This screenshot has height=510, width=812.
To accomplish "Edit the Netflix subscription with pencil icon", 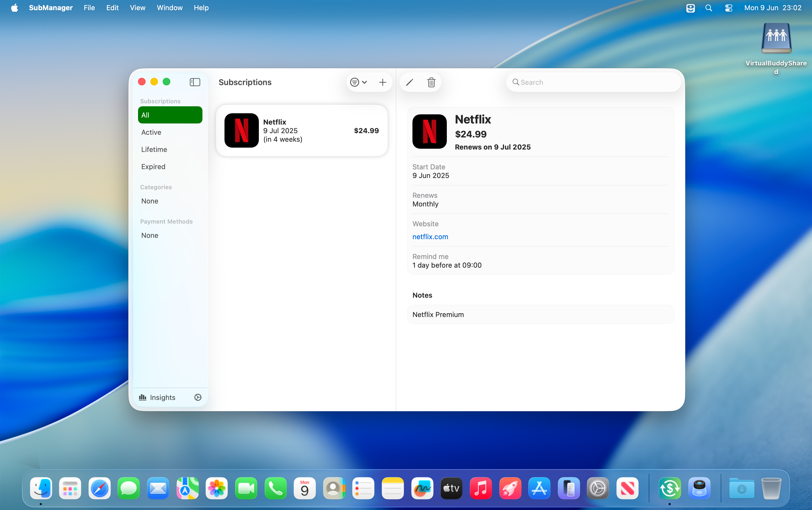I will click(x=409, y=82).
